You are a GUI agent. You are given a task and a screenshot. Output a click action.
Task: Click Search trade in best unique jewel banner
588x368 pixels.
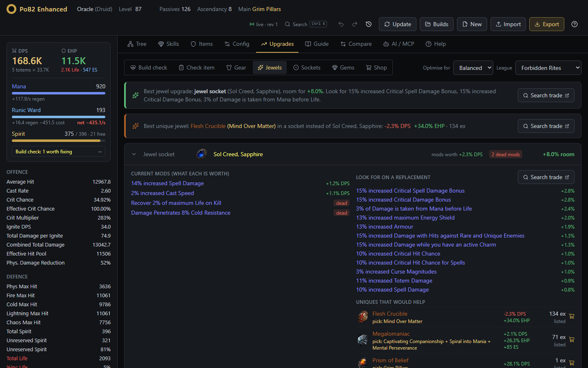click(546, 126)
